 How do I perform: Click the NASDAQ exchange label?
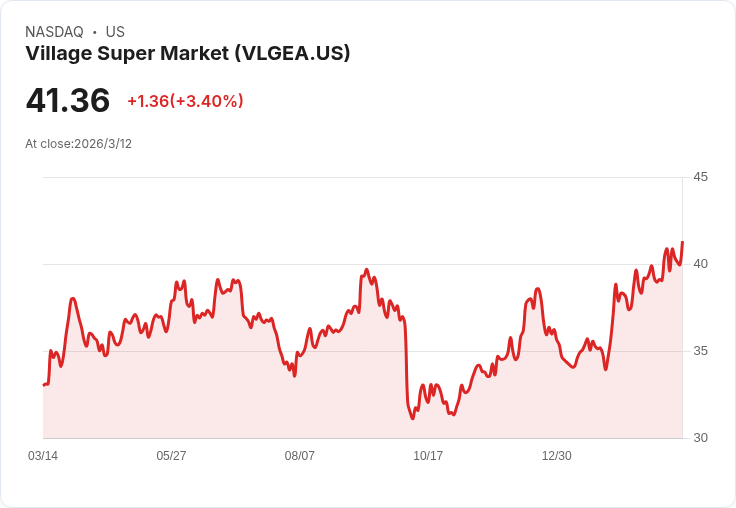54,32
